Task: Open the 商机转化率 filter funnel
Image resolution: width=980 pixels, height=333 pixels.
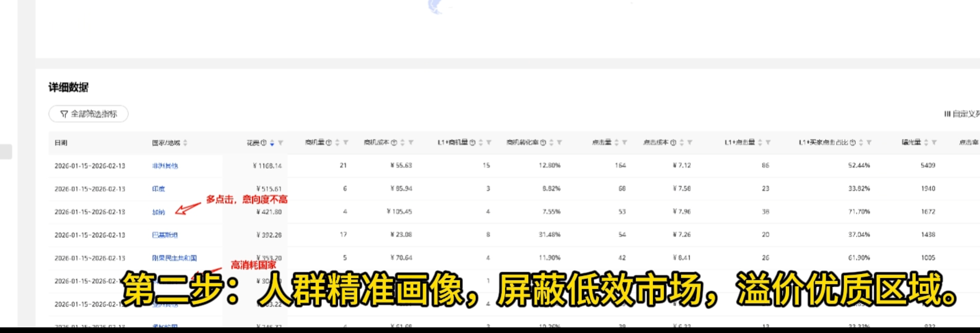Action: click(x=559, y=143)
